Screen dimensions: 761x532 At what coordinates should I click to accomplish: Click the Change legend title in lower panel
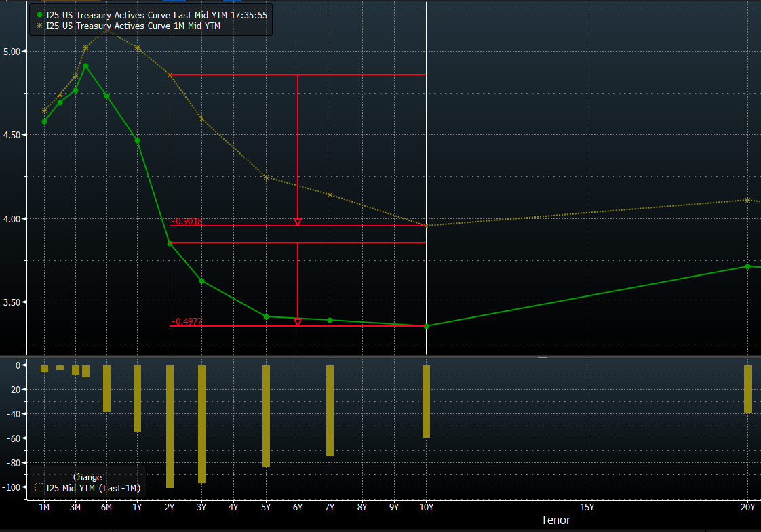[x=87, y=477]
